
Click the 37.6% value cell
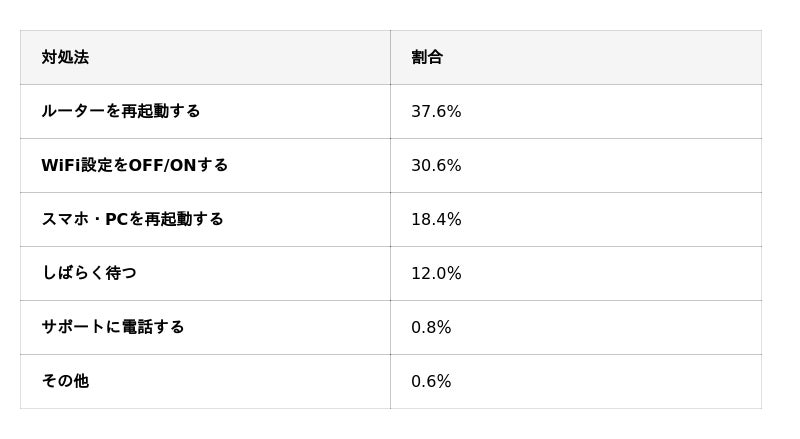[x=436, y=112]
